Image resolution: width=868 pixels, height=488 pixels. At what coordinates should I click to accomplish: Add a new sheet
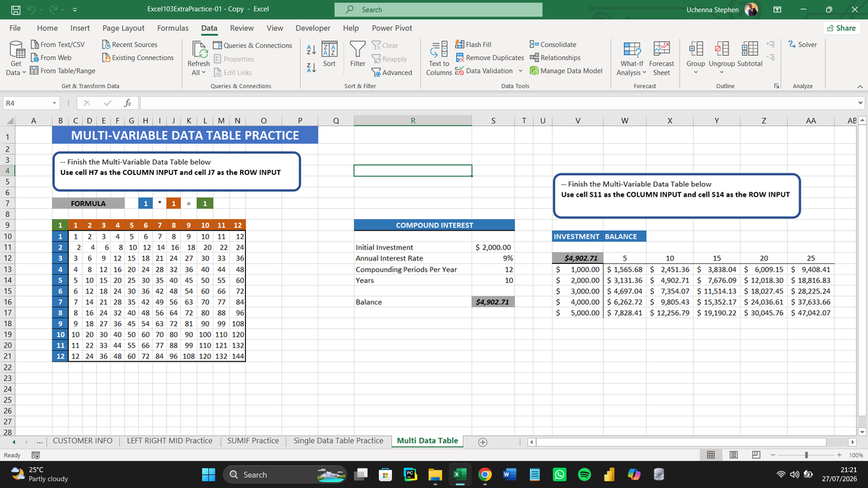[x=482, y=441]
